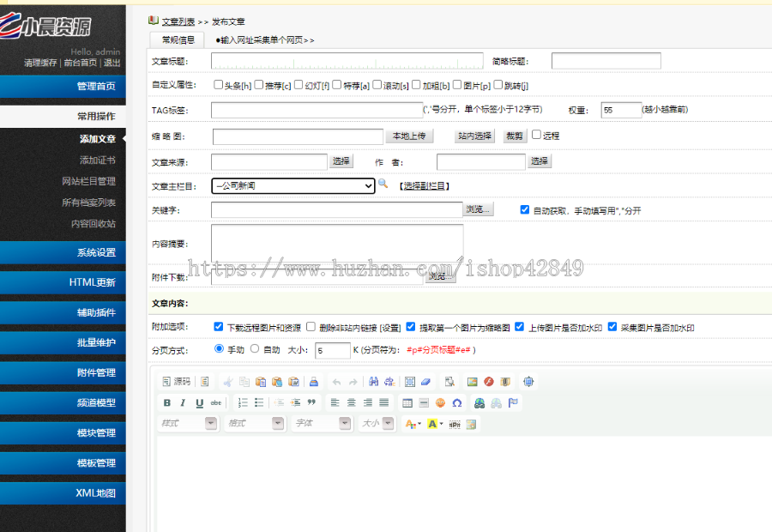Viewport: 772px width, 532px height.
Task: Click the special character omega icon
Action: pos(457,403)
